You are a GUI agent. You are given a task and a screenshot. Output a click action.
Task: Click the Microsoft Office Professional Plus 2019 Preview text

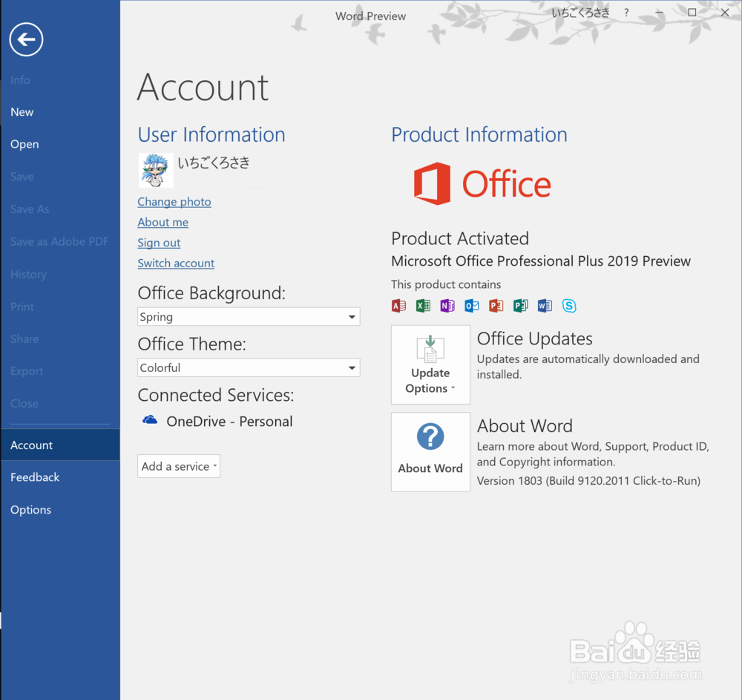541,261
